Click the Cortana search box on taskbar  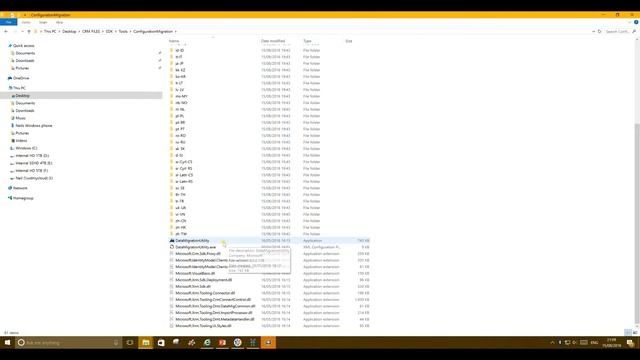68,342
